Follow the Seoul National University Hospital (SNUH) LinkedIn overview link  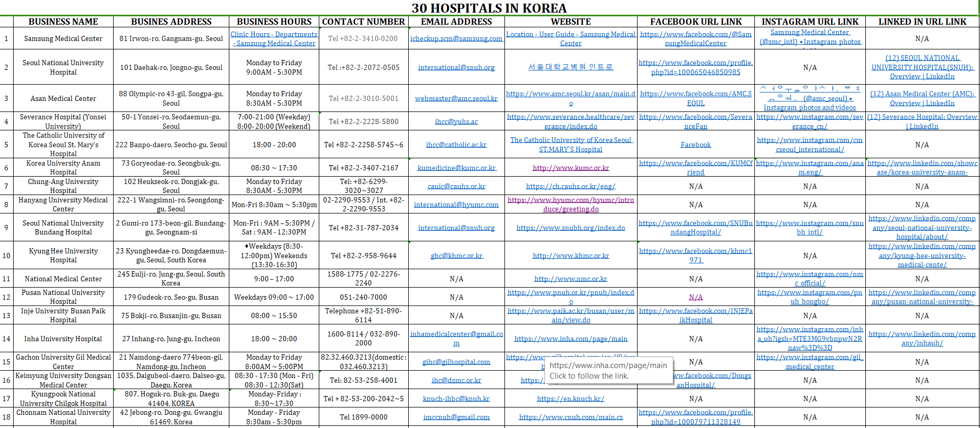(x=922, y=67)
